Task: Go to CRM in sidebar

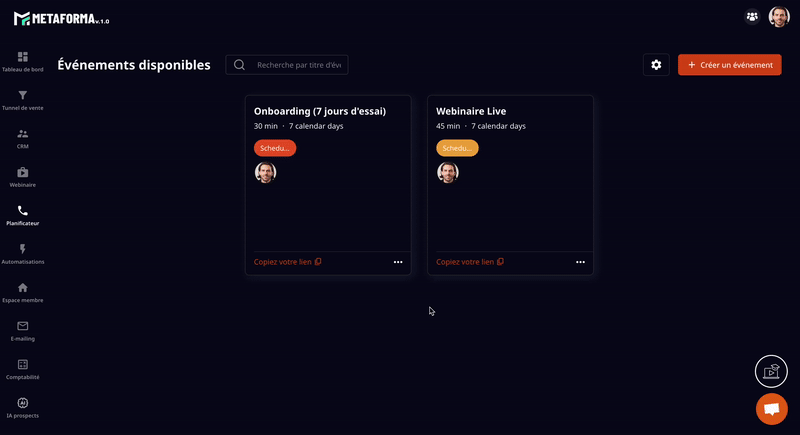Action: coord(22,134)
